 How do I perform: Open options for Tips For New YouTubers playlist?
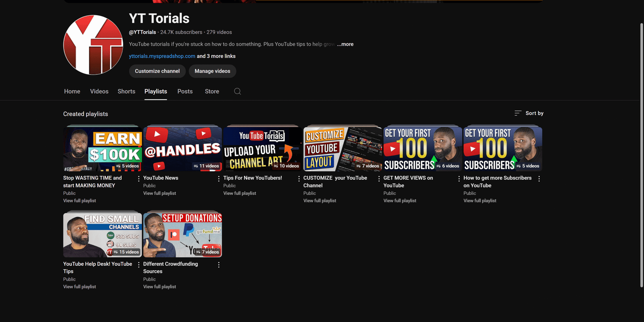click(299, 178)
